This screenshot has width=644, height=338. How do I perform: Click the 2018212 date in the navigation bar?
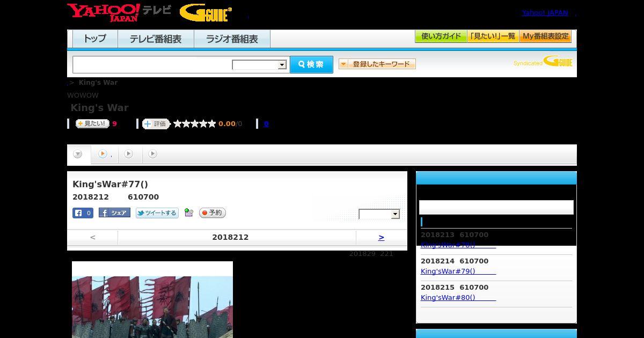[230, 237]
